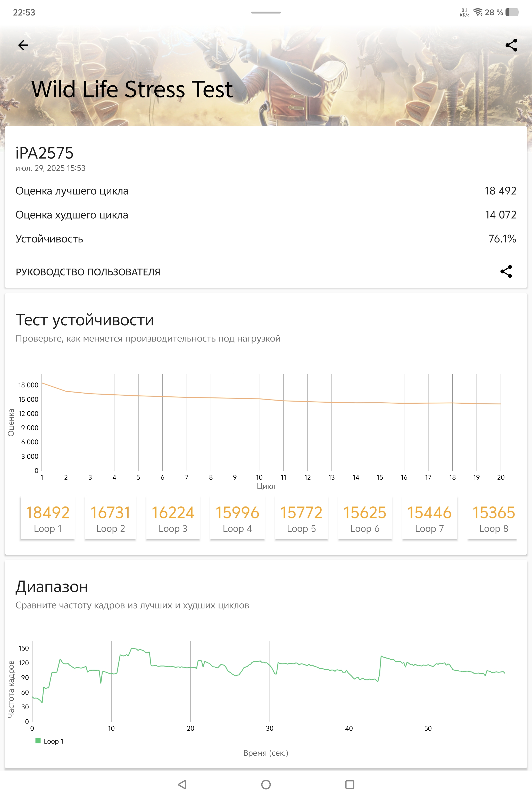Screen dimensions: 532x798
Task: Select the Loop 2 score card
Action: [111, 518]
